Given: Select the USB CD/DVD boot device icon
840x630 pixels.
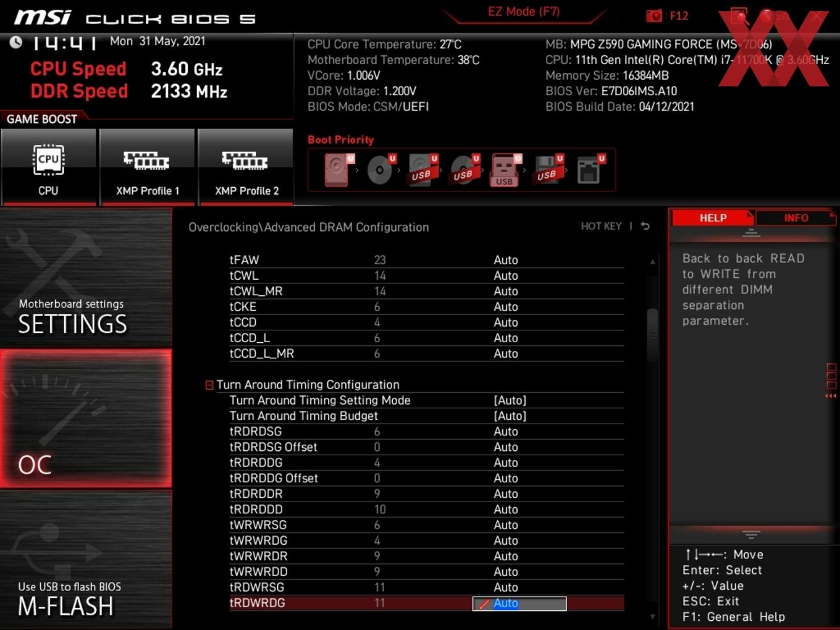Looking at the screenshot, I should (x=464, y=170).
